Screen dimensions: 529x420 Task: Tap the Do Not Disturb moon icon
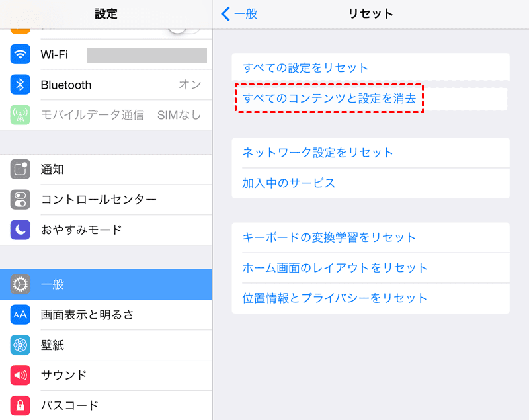pos(20,230)
